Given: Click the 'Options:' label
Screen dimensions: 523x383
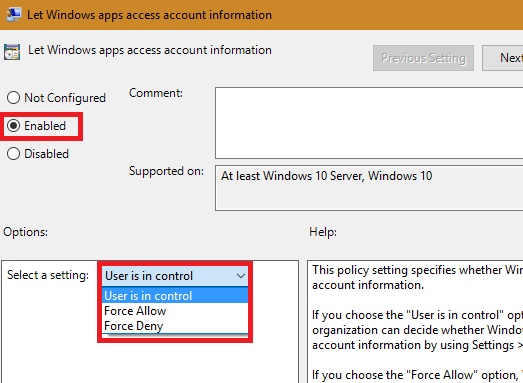Looking at the screenshot, I should point(25,232).
